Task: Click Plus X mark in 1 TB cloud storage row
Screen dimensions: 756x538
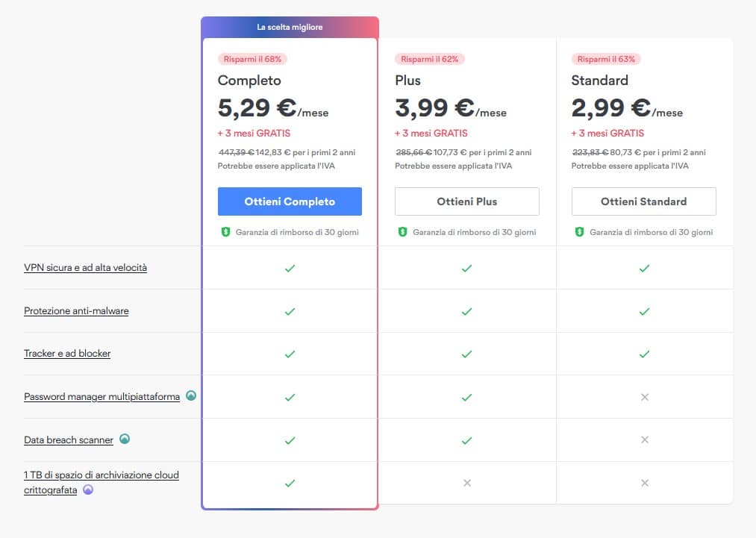Action: pos(467,483)
